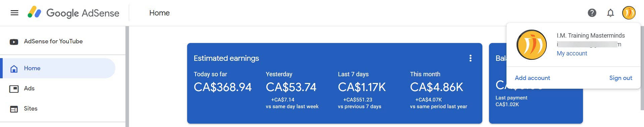The image size is (644, 127).
Task: Click the This month CA$4.86K earnings figure
Action: (x=436, y=87)
